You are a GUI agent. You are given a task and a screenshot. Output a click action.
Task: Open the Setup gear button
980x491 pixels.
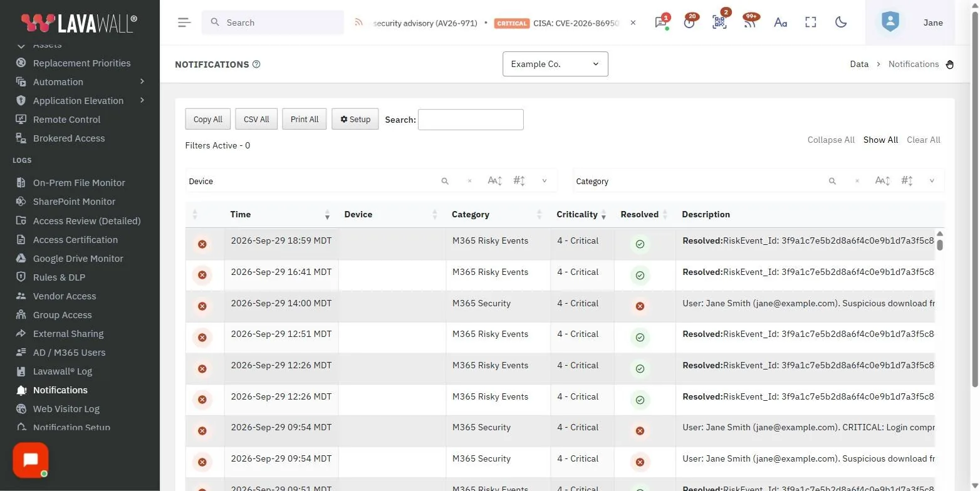pyautogui.click(x=355, y=119)
